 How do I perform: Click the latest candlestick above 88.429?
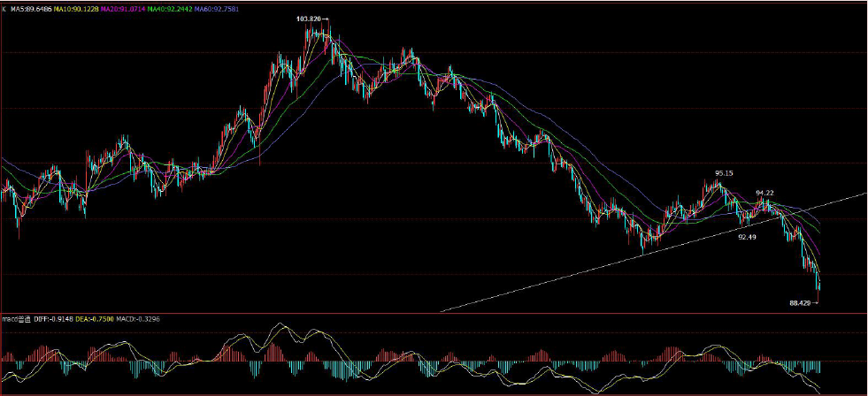(x=818, y=286)
